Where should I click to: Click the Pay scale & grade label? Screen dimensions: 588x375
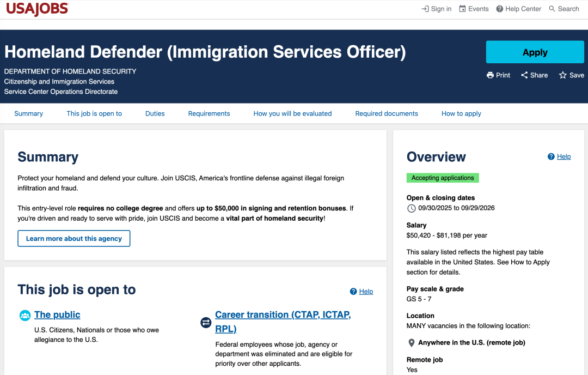pyautogui.click(x=435, y=289)
